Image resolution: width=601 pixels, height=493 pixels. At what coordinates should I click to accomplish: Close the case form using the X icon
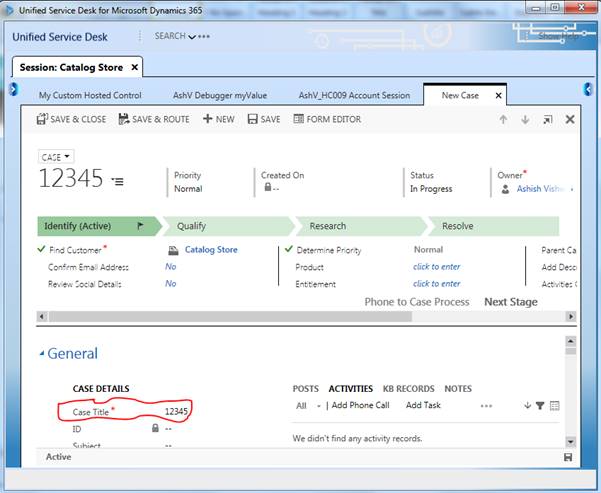pos(570,120)
